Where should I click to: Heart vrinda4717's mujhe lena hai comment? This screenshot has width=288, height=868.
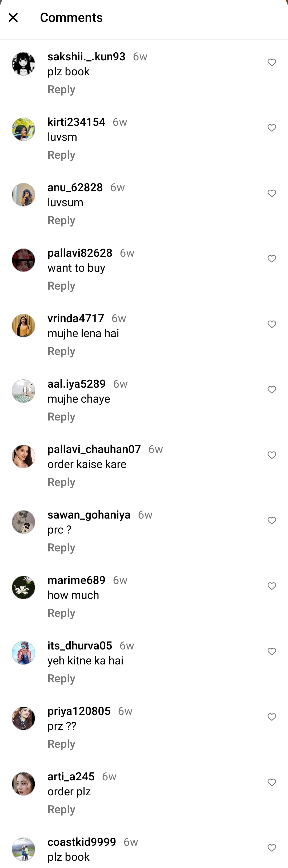tap(271, 324)
